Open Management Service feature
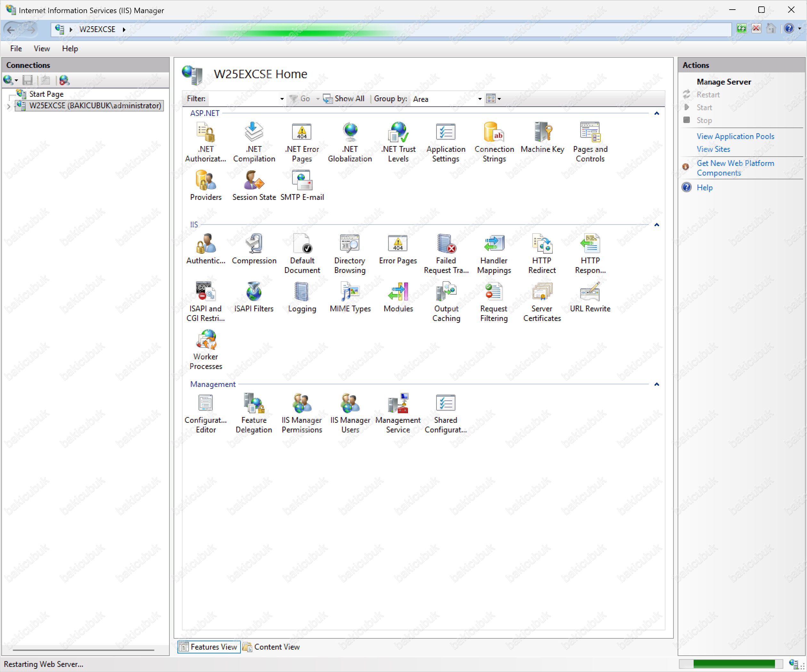The height and width of the screenshot is (672, 807). click(398, 413)
